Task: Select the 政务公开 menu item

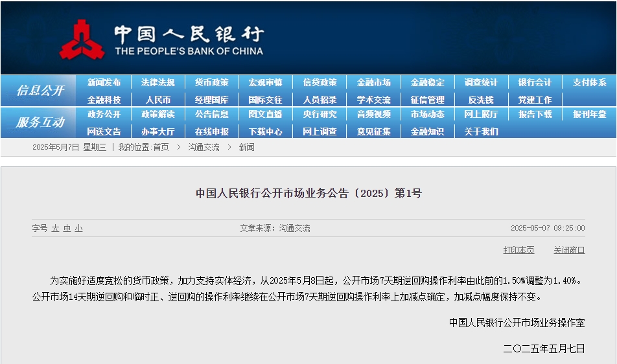Action: (104, 115)
